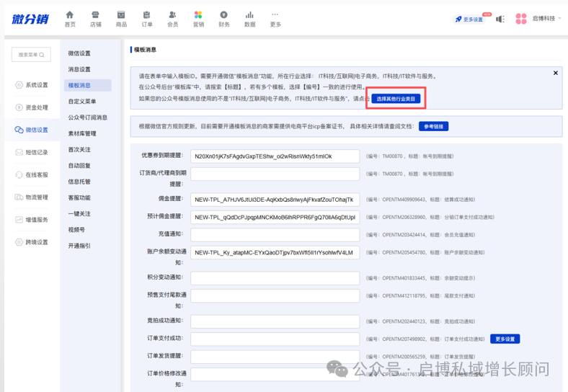Click the 参考链接 button

pos(434,126)
